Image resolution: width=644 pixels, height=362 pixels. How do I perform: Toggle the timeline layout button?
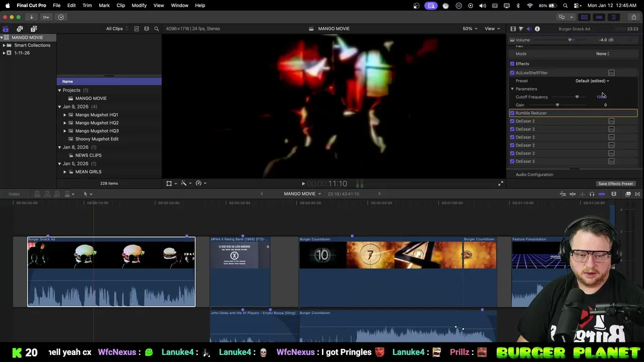click(x=599, y=17)
